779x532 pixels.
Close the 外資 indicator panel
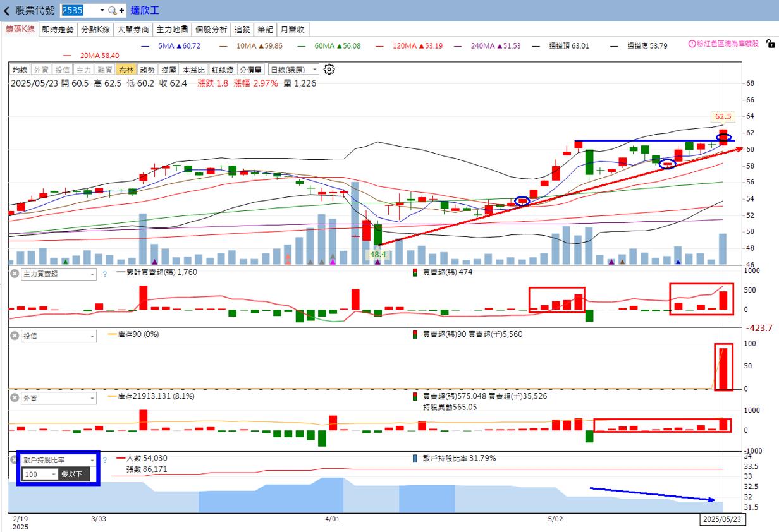click(x=15, y=398)
